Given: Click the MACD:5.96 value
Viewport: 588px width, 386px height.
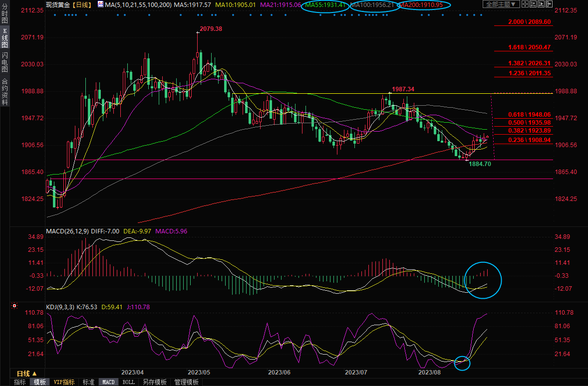Looking at the screenshot, I should 171,231.
